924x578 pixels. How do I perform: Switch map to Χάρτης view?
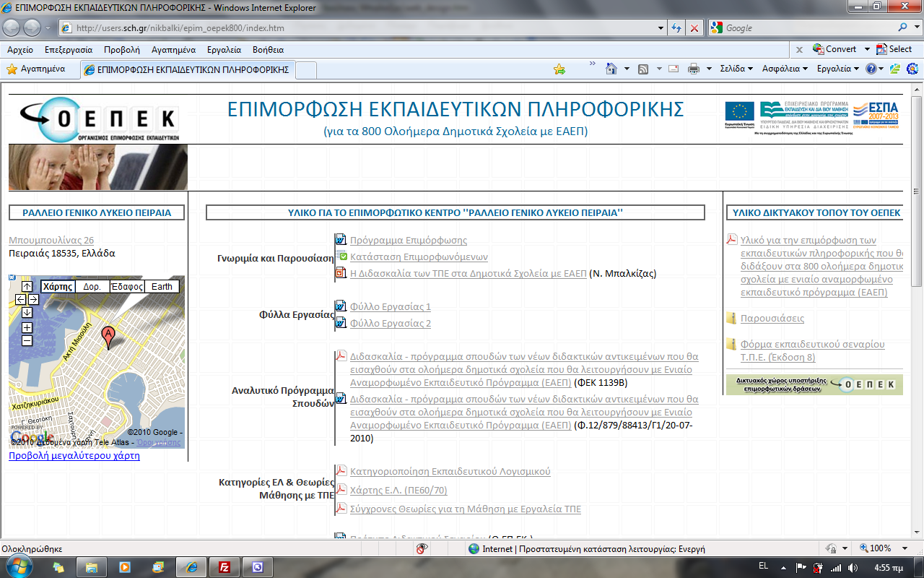(x=58, y=286)
